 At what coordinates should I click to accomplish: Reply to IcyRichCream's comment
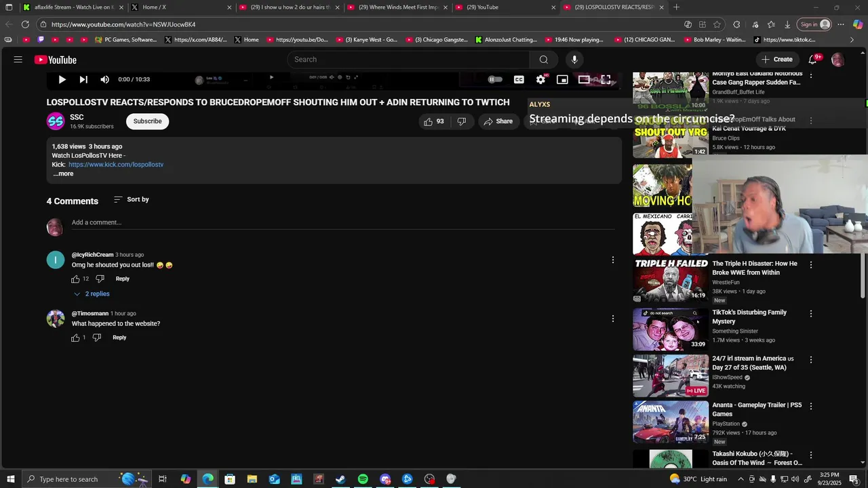tap(122, 279)
